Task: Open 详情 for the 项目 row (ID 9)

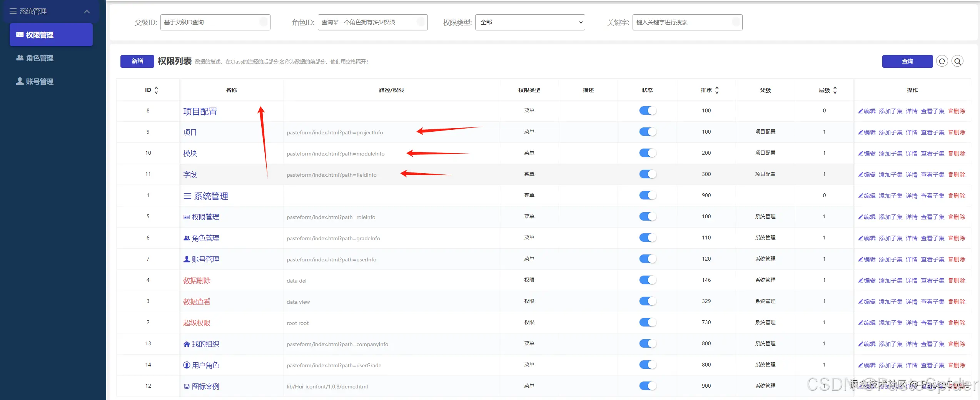Action: 912,132
